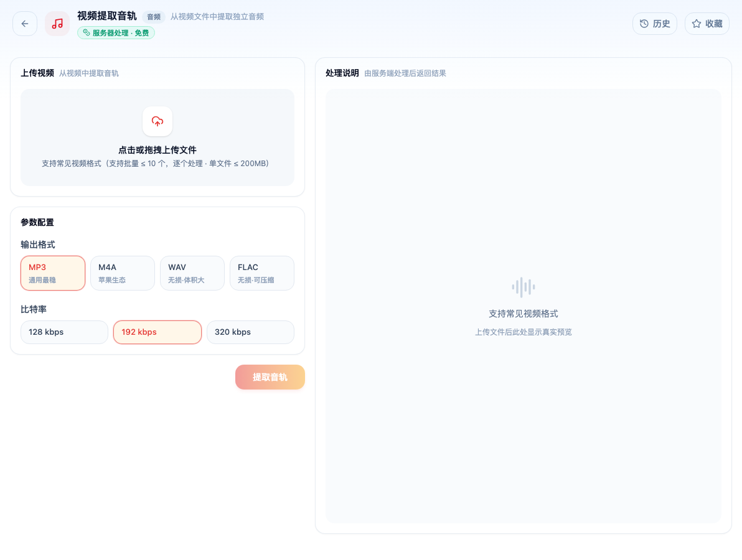Click the 输出格式 label
The width and height of the screenshot is (742, 560).
[x=38, y=245]
